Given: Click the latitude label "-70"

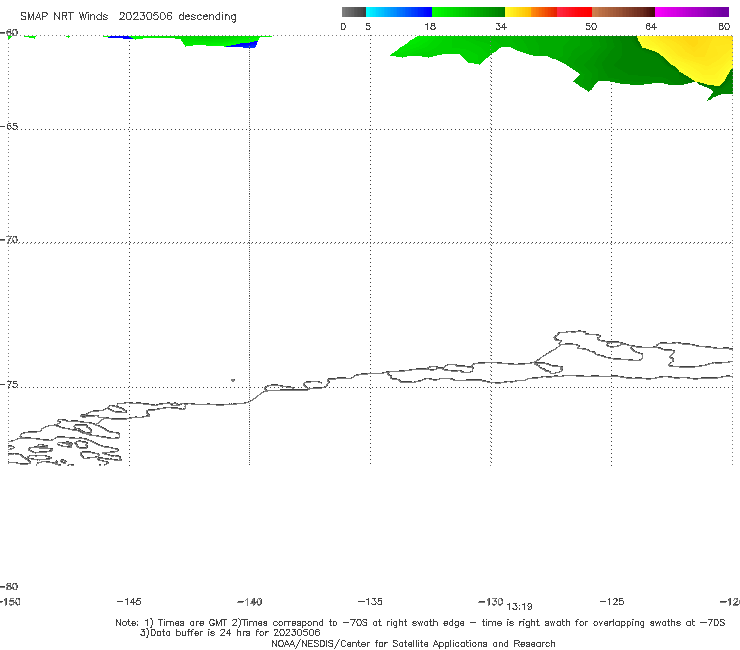Looking at the screenshot, I should point(9,240).
